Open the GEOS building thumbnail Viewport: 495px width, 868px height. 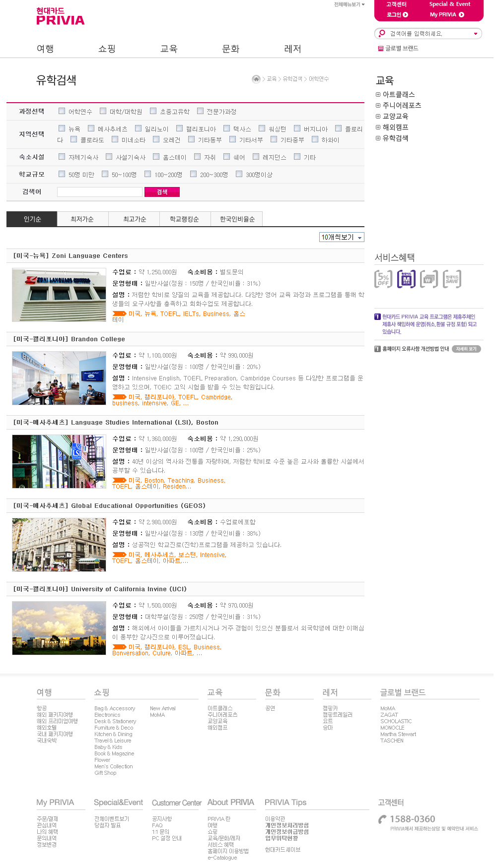pyautogui.click(x=59, y=545)
